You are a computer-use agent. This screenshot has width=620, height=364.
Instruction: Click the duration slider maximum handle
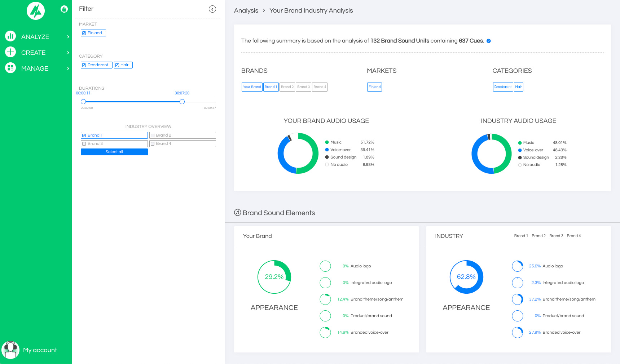(182, 102)
